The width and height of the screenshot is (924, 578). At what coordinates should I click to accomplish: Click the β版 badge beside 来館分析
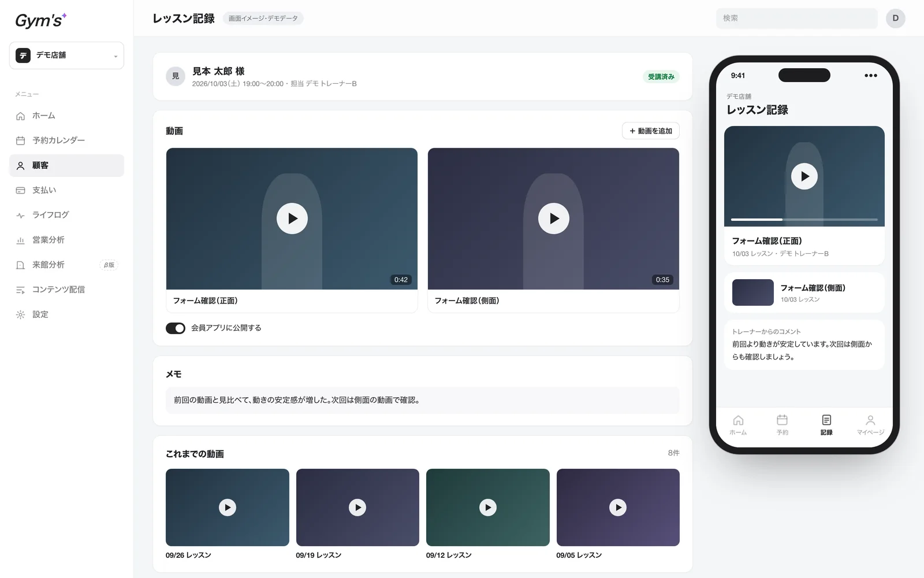109,265
